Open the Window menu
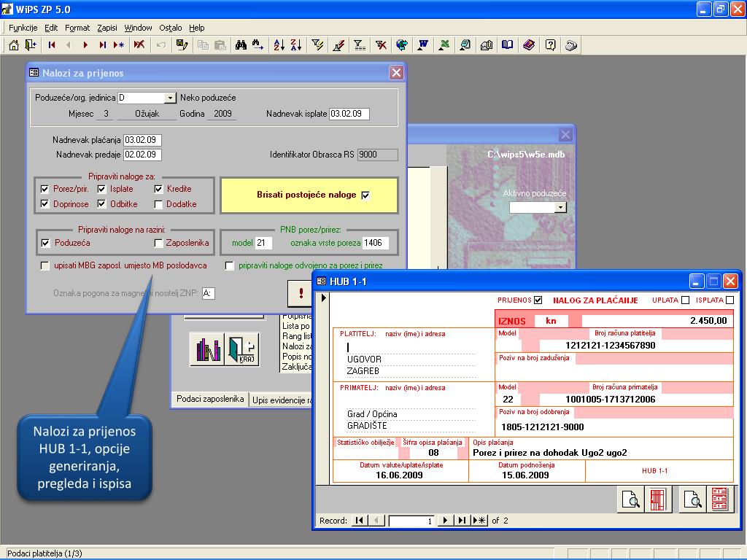747x560 pixels. click(x=138, y=28)
